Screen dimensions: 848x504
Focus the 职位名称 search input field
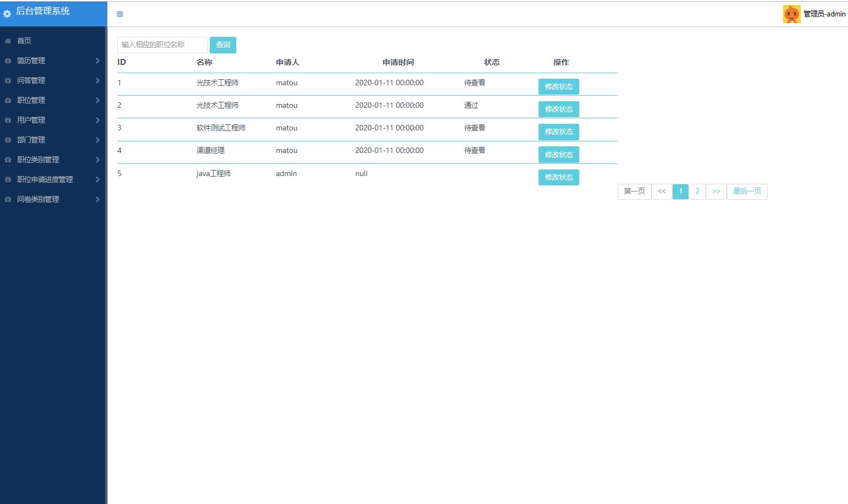click(x=162, y=45)
